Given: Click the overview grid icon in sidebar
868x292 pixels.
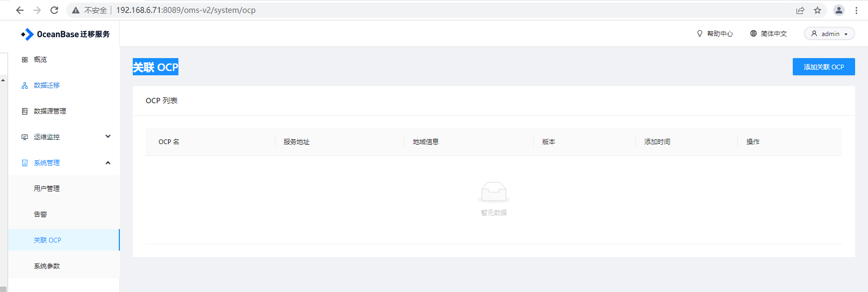Looking at the screenshot, I should pyautogui.click(x=25, y=60).
